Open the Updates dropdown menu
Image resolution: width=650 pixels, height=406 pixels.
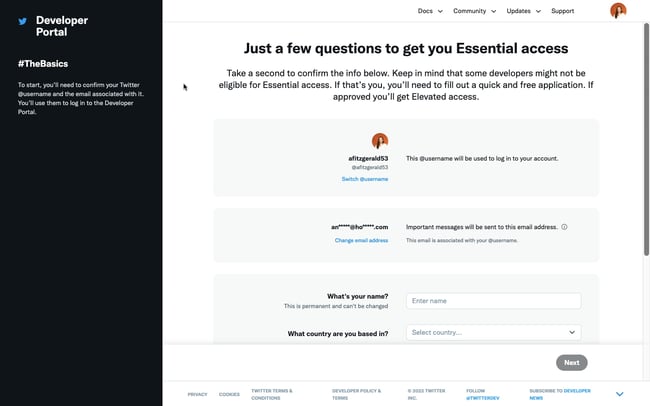pos(523,11)
